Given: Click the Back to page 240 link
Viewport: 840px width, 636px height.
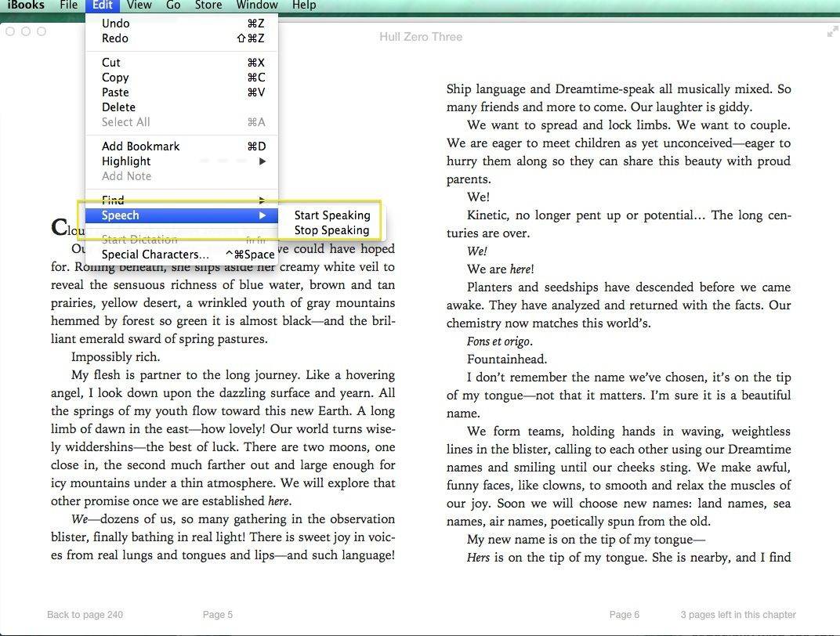Looking at the screenshot, I should pos(85,615).
